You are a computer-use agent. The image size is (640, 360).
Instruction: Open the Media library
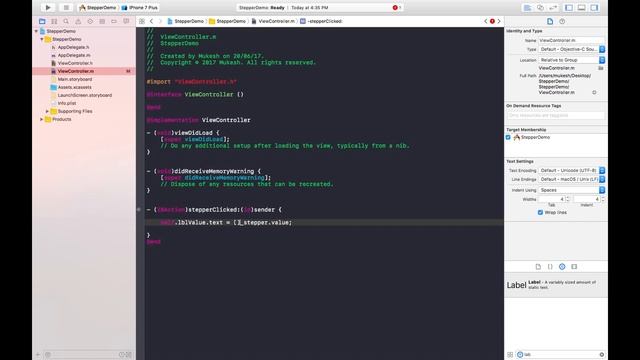point(574,267)
